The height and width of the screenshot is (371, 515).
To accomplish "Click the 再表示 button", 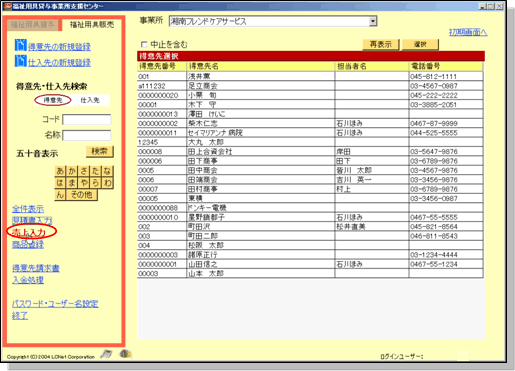I will [x=381, y=44].
